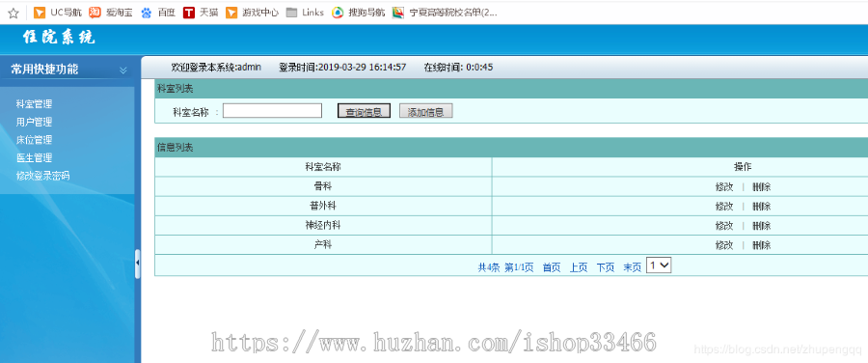Collapse the 常用快捷功能 panel chevron
Screen dimensions: 868x363
pos(123,70)
